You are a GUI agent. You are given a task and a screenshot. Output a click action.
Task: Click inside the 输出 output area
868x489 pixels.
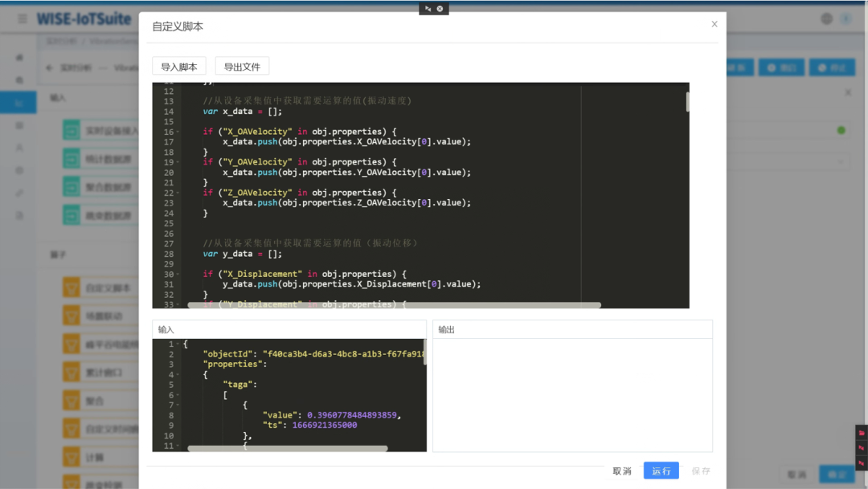572,393
